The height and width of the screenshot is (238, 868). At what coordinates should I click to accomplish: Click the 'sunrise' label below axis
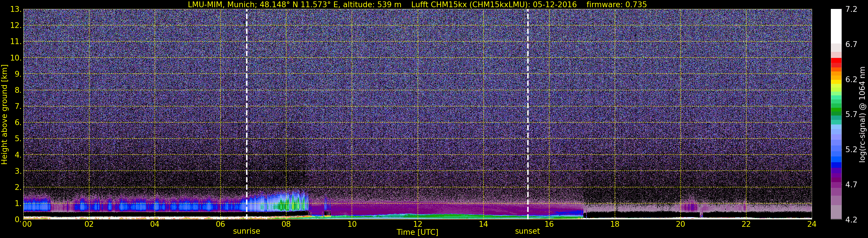tap(247, 231)
